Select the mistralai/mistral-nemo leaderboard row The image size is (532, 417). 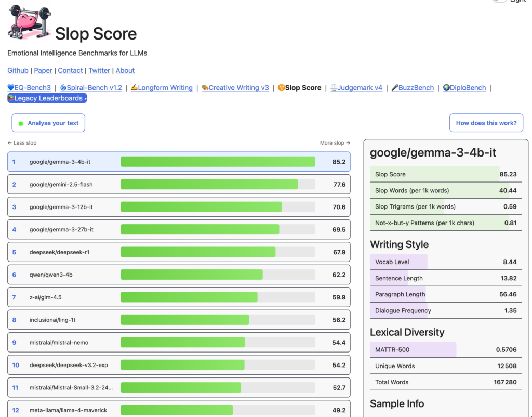click(x=179, y=343)
